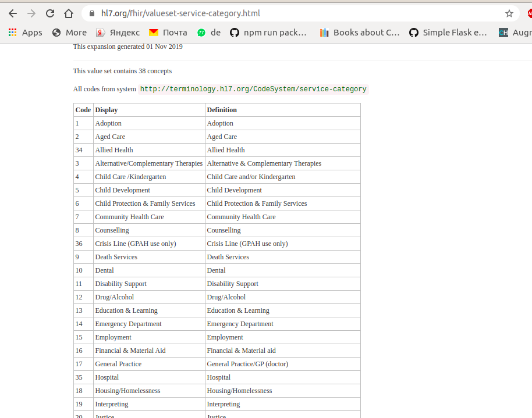Click the browser Forward arrow
Screen dimensions: 532x418
tap(31, 13)
